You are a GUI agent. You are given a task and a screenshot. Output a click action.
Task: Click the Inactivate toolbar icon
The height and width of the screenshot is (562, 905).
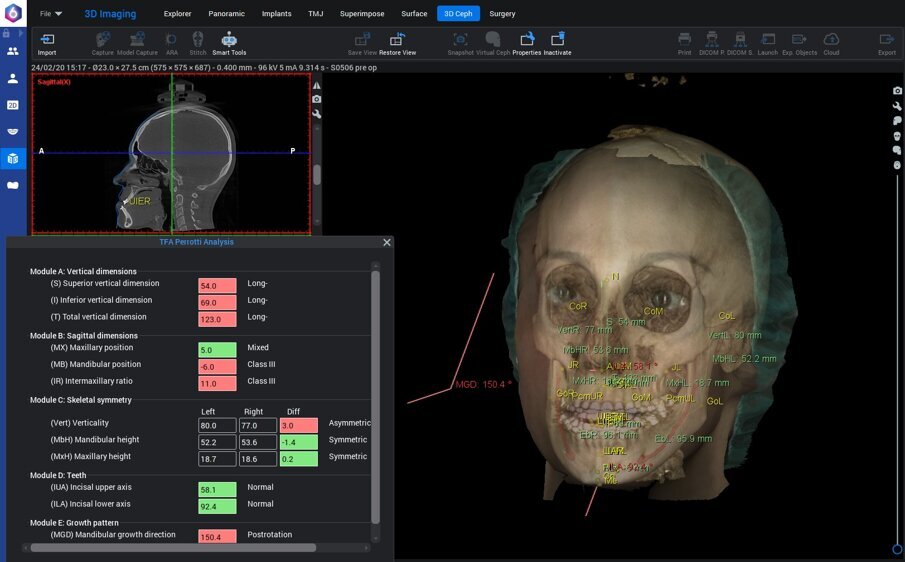pyautogui.click(x=557, y=42)
